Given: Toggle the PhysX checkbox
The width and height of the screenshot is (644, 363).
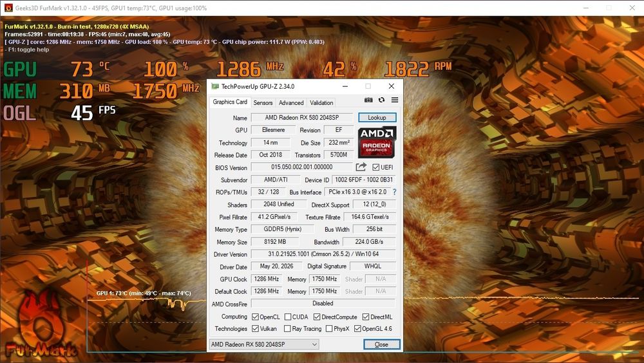Looking at the screenshot, I should tap(329, 328).
